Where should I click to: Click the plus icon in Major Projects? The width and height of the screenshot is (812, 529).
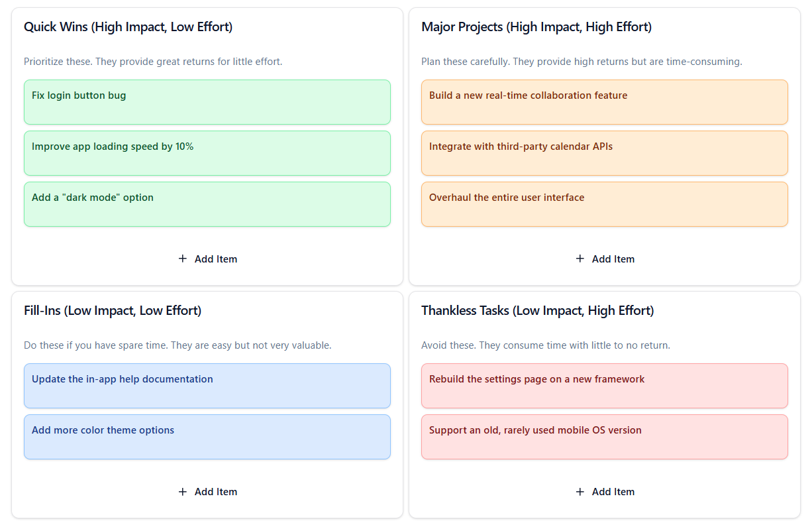(580, 259)
